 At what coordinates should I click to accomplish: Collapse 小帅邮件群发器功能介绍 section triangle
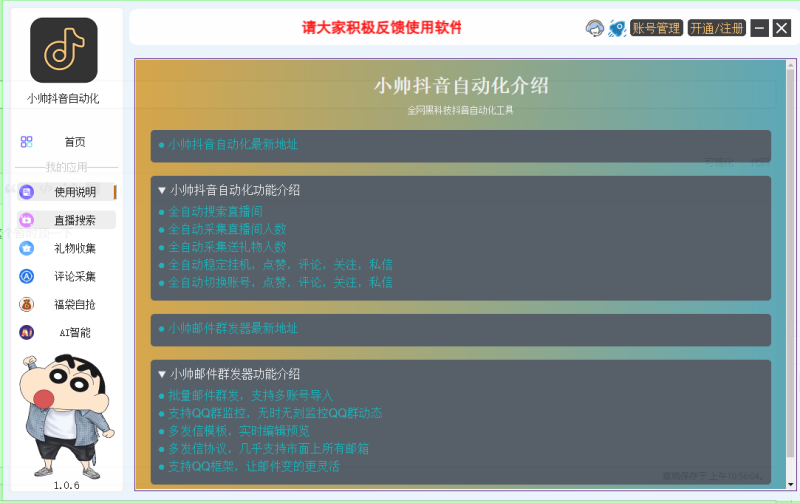click(x=162, y=374)
